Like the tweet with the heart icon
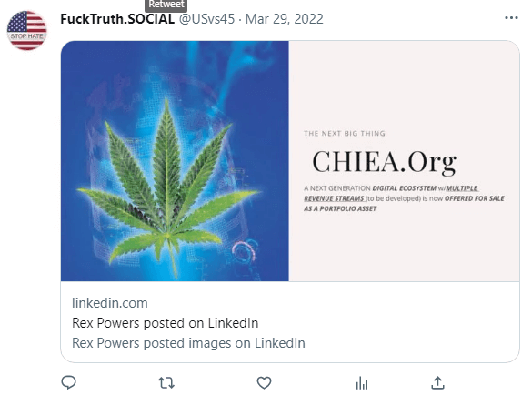The height and width of the screenshot is (395, 532). 264,383
